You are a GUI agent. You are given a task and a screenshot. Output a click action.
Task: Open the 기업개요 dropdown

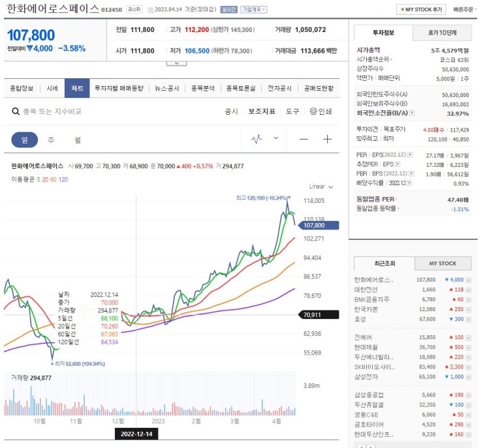pos(254,10)
